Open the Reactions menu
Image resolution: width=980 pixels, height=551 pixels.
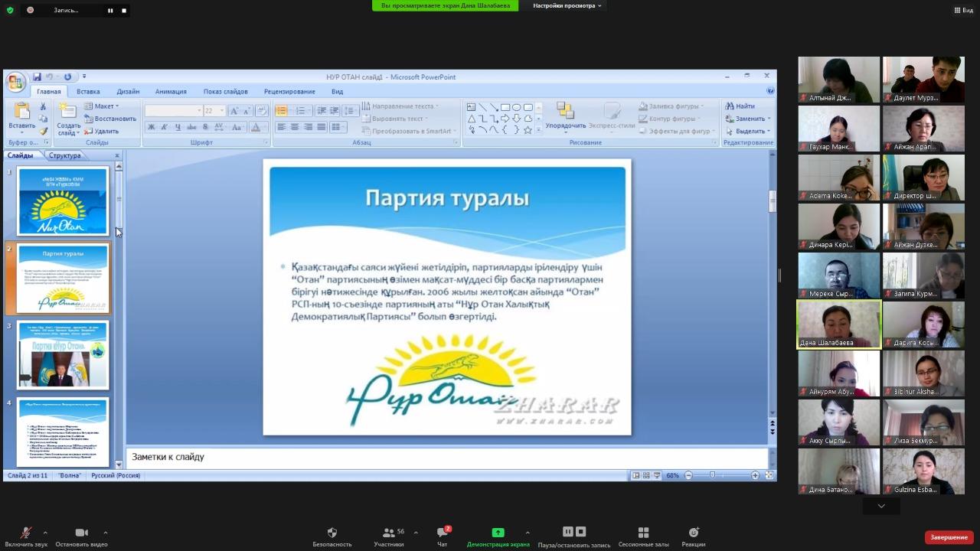pyautogui.click(x=693, y=533)
